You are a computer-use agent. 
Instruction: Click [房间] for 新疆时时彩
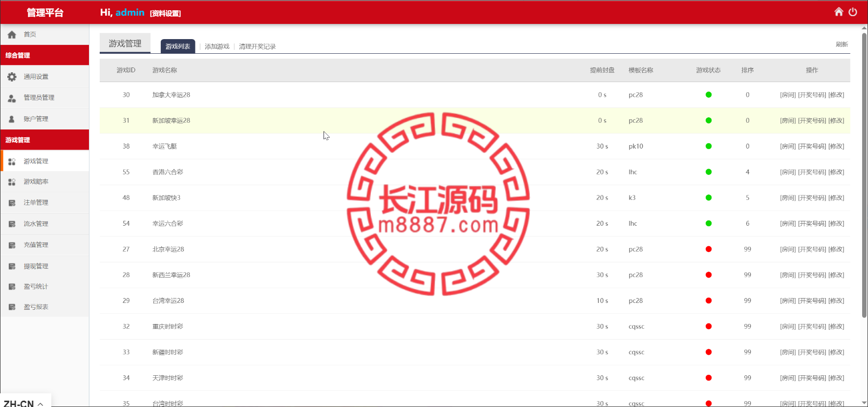(x=788, y=352)
